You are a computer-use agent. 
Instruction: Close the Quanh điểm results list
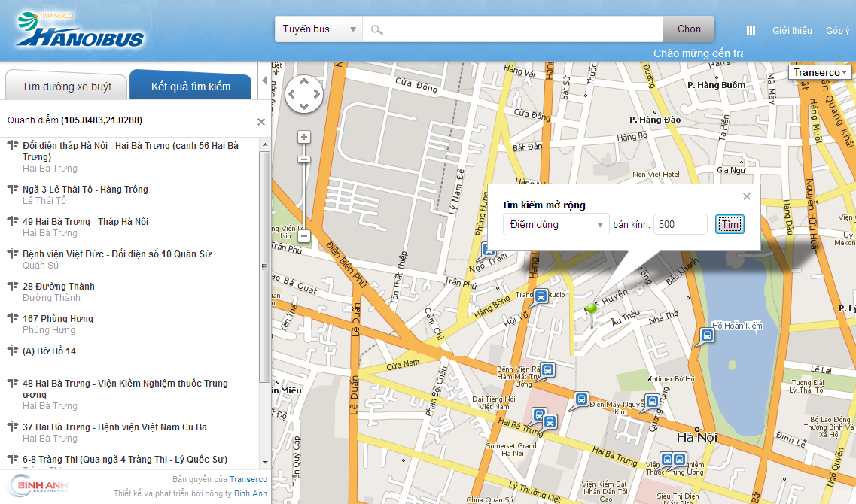pyautogui.click(x=261, y=122)
